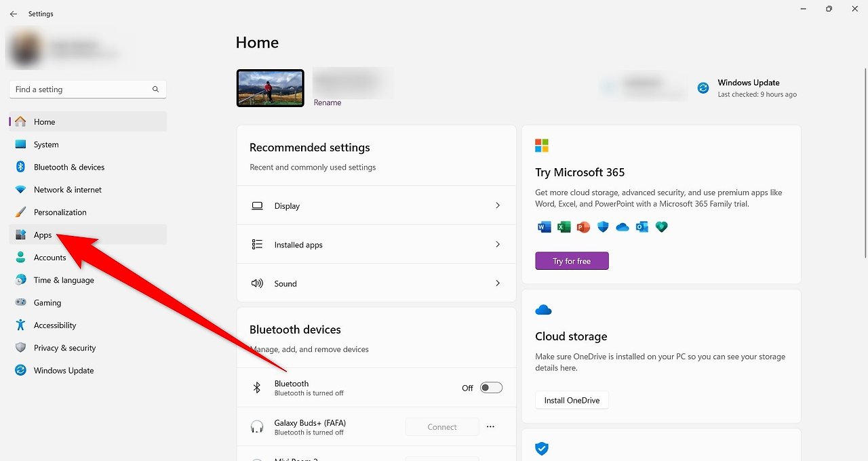Click the Apps sidebar icon
Viewport: 868px width, 461px height.
tap(20, 235)
